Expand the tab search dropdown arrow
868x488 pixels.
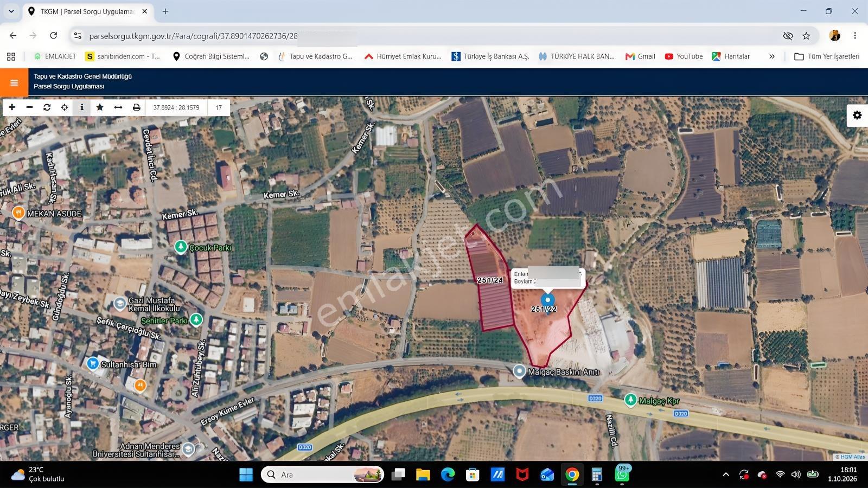coord(11,11)
